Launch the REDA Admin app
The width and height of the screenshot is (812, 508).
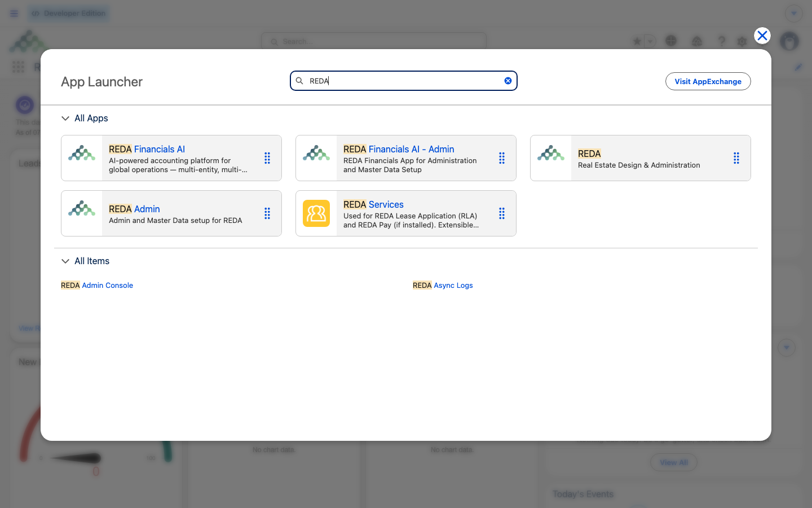134,209
